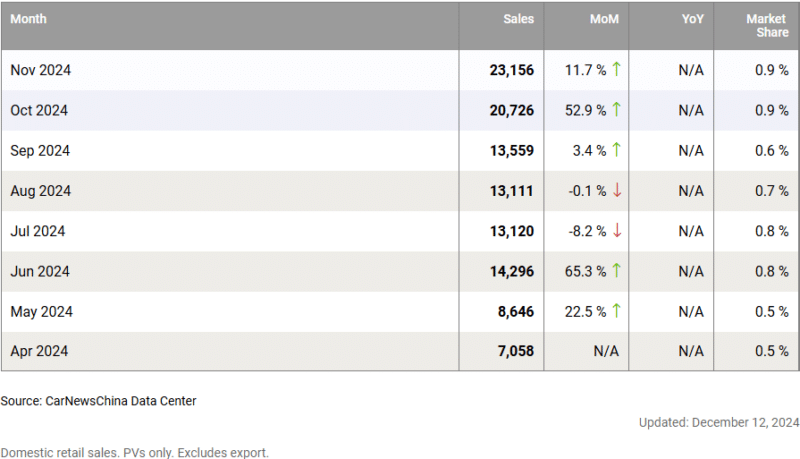Viewport: 800px width, 459px height.
Task: Click the domestic retail sales footnote
Action: pos(134,452)
